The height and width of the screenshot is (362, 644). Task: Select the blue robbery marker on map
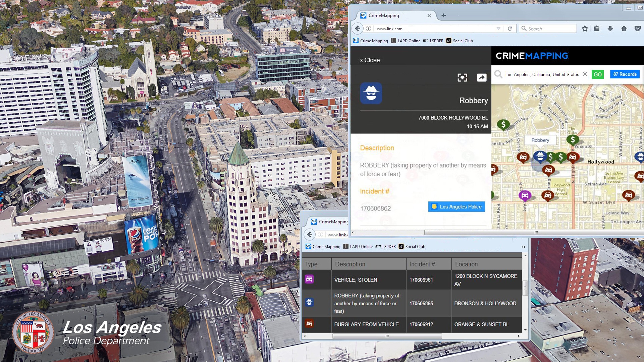(x=540, y=156)
